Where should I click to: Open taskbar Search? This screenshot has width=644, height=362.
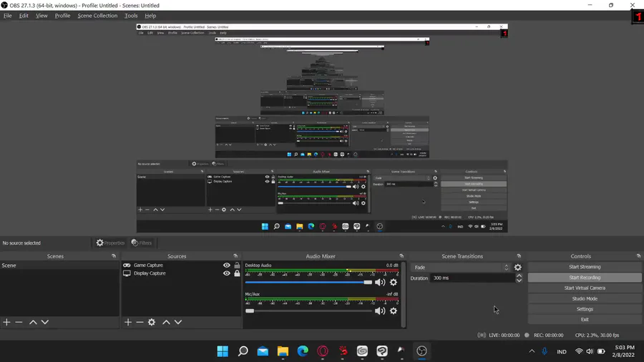[243, 351]
